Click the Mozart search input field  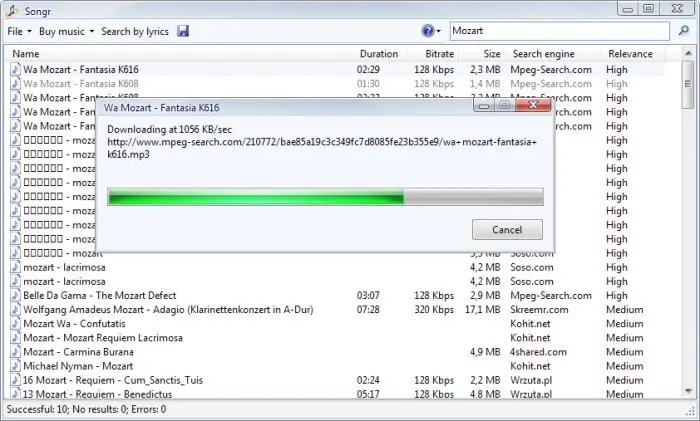coord(560,31)
